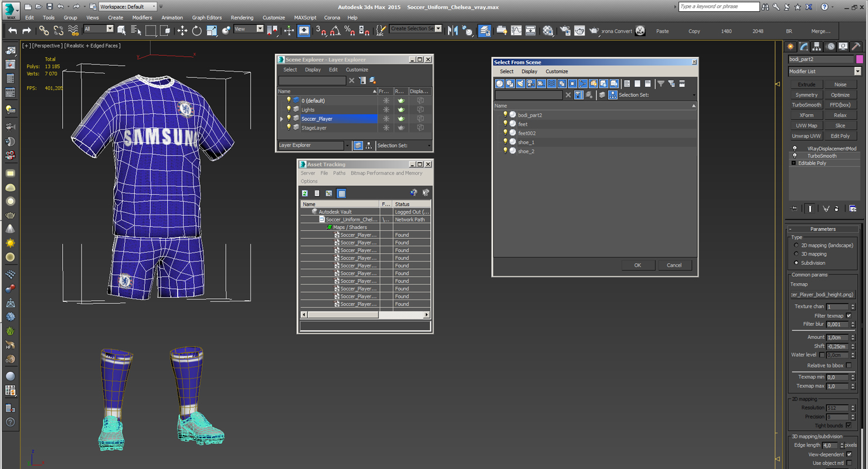
Task: Click OK in Select From Scene
Action: 638,265
